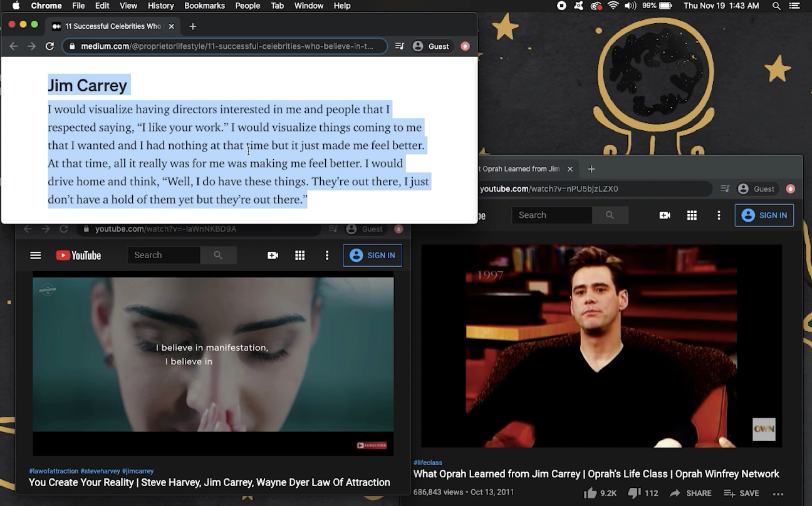Open the Help menu
The width and height of the screenshot is (812, 506).
[342, 6]
